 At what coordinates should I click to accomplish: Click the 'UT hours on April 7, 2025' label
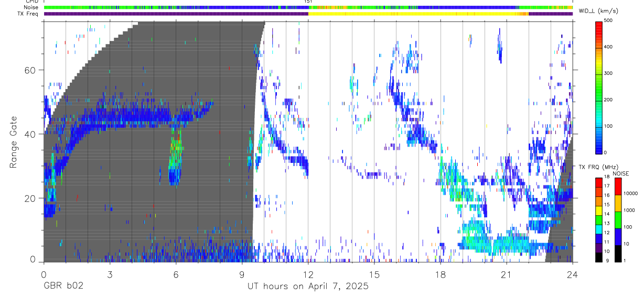308,287
